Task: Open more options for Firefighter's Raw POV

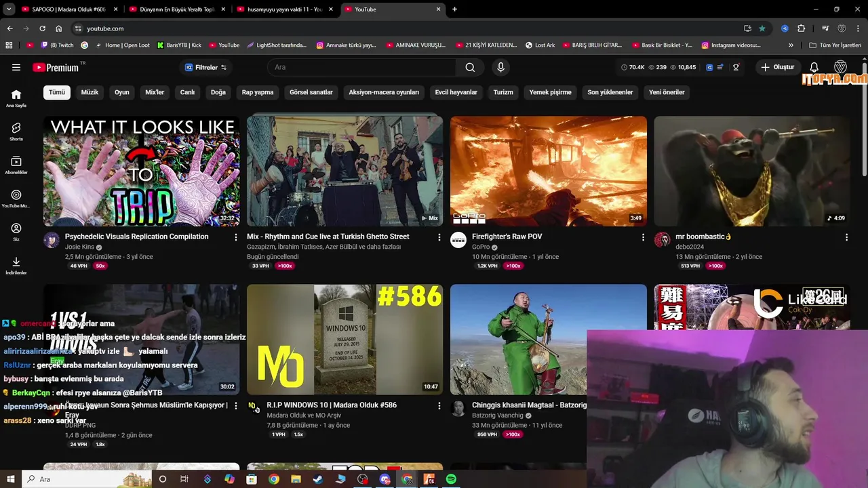Action: click(643, 237)
